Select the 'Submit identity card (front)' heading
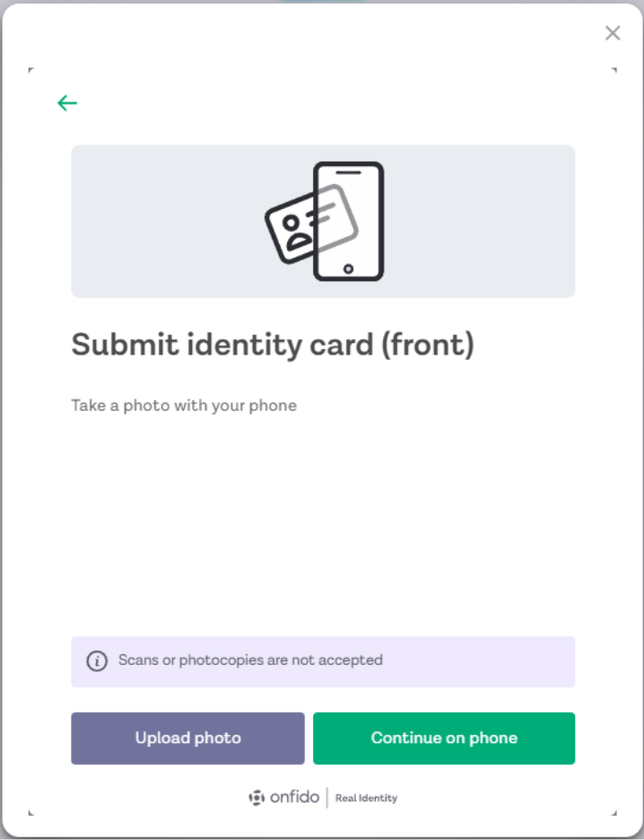Image resolution: width=644 pixels, height=840 pixels. click(273, 345)
